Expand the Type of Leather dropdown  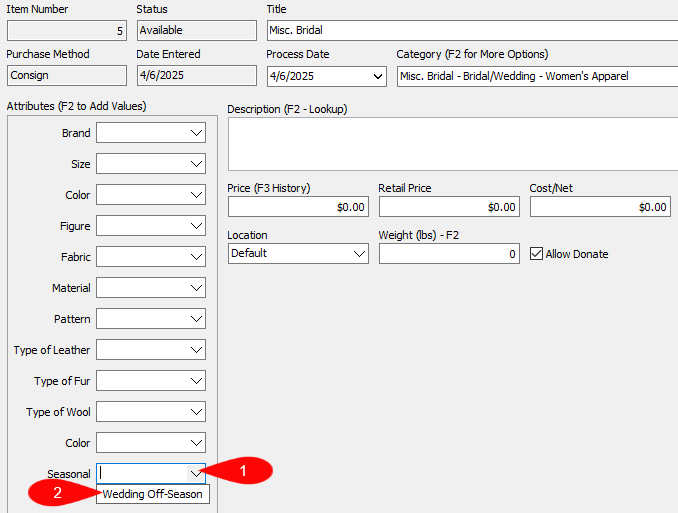[x=196, y=350]
